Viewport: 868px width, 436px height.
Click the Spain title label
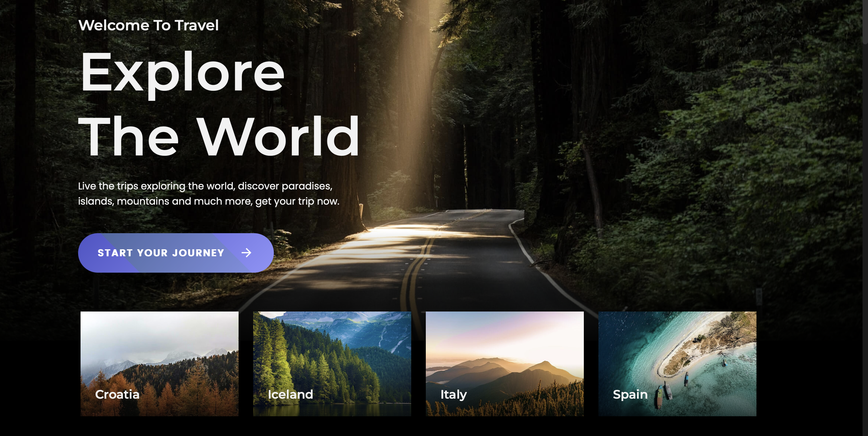point(630,394)
